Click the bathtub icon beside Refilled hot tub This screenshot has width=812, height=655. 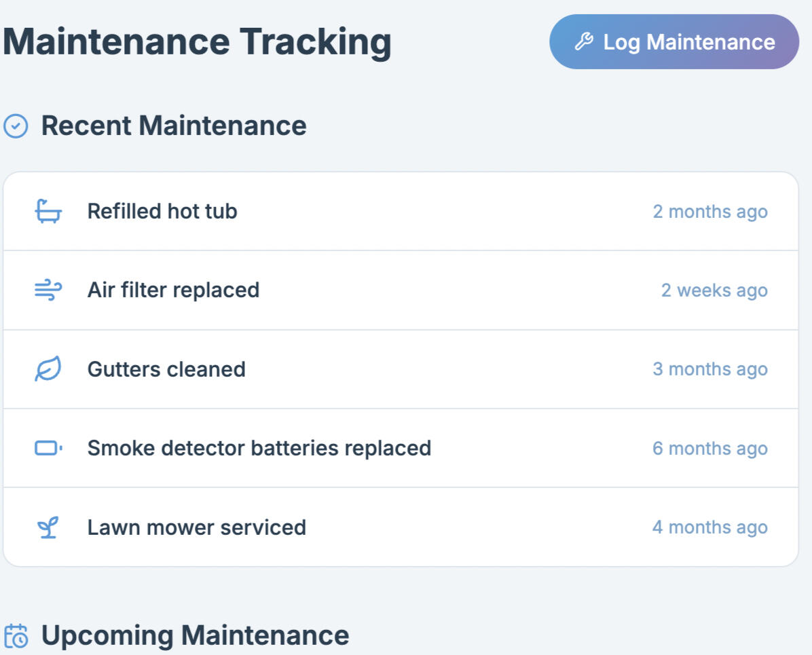pyautogui.click(x=48, y=212)
